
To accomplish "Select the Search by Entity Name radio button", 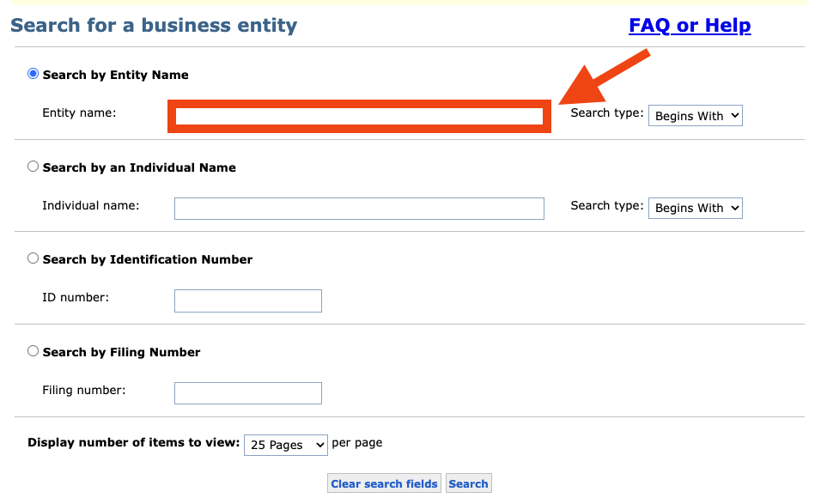I will click(x=33, y=74).
